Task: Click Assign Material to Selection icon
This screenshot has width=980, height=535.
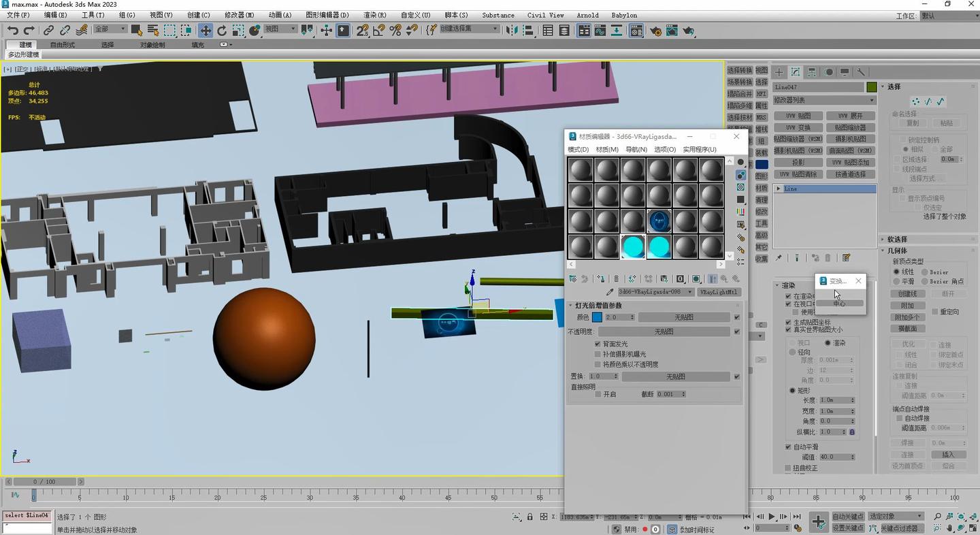Action: click(x=600, y=278)
